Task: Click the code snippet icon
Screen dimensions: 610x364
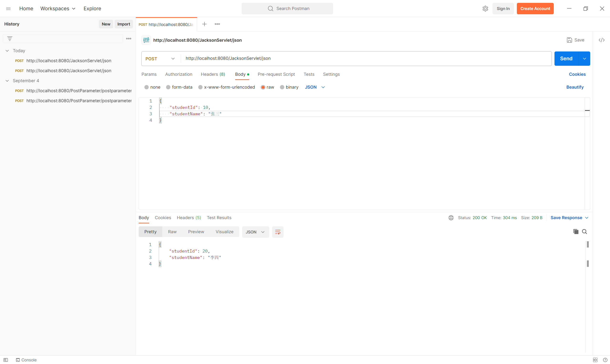Action: (601, 40)
